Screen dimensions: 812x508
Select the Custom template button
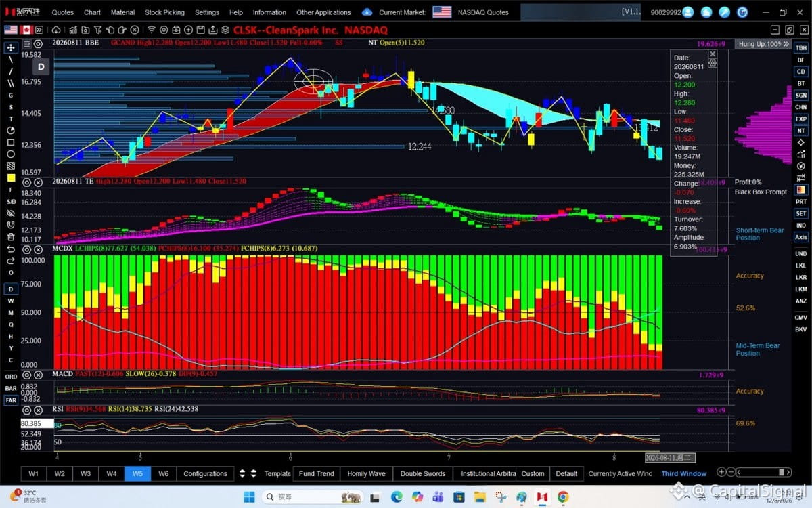[x=533, y=473]
